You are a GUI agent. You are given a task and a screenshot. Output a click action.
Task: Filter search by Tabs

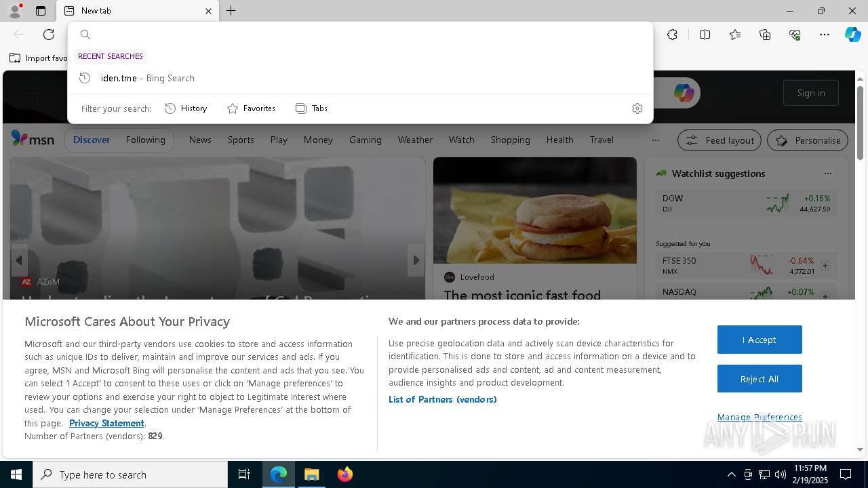[311, 108]
